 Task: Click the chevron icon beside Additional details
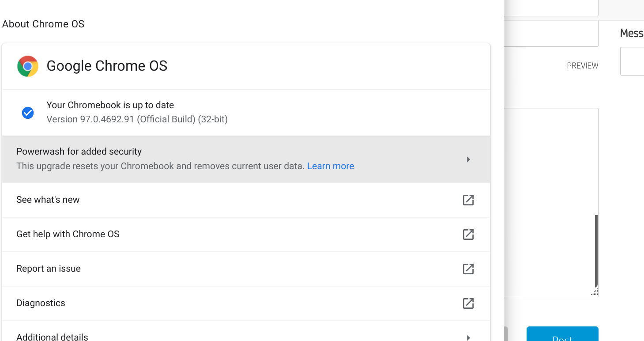(x=468, y=337)
